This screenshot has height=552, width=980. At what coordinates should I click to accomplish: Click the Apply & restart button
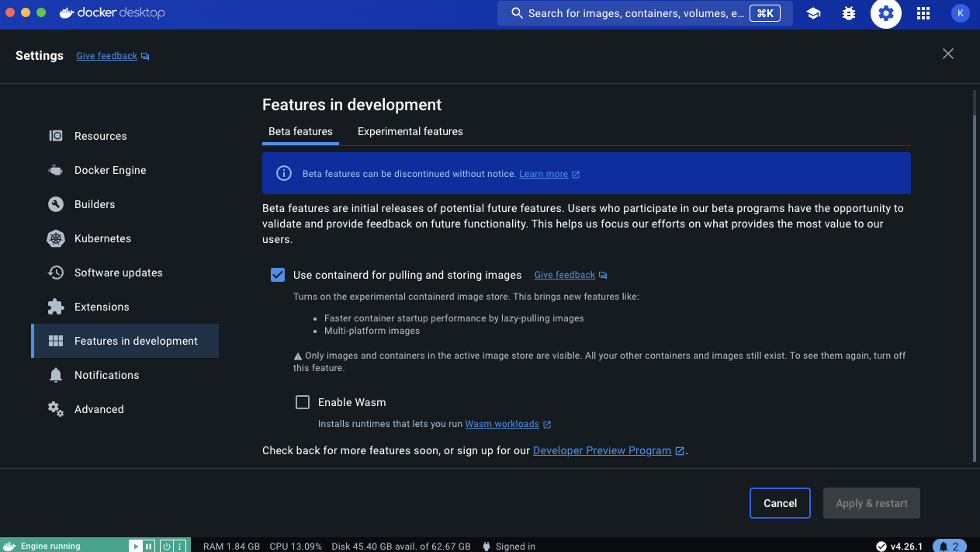click(x=871, y=503)
